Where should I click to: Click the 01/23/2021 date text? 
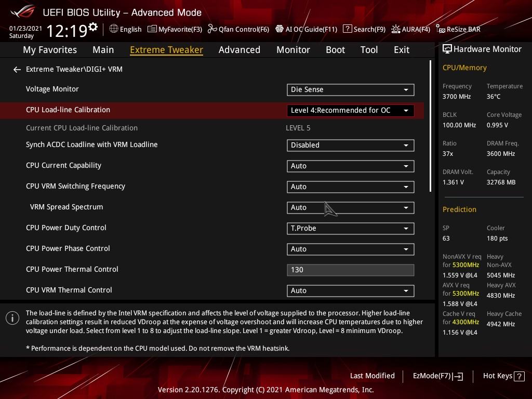tap(25, 28)
